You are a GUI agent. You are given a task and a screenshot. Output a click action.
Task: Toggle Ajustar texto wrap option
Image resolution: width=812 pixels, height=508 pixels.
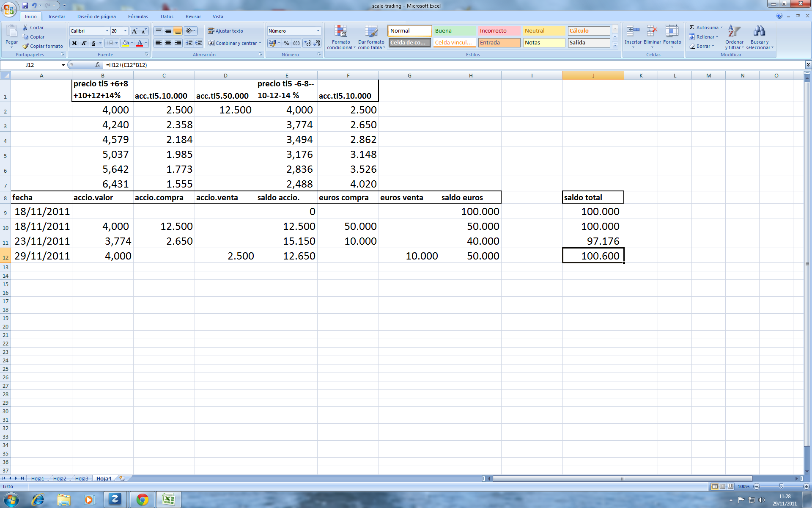(x=225, y=31)
